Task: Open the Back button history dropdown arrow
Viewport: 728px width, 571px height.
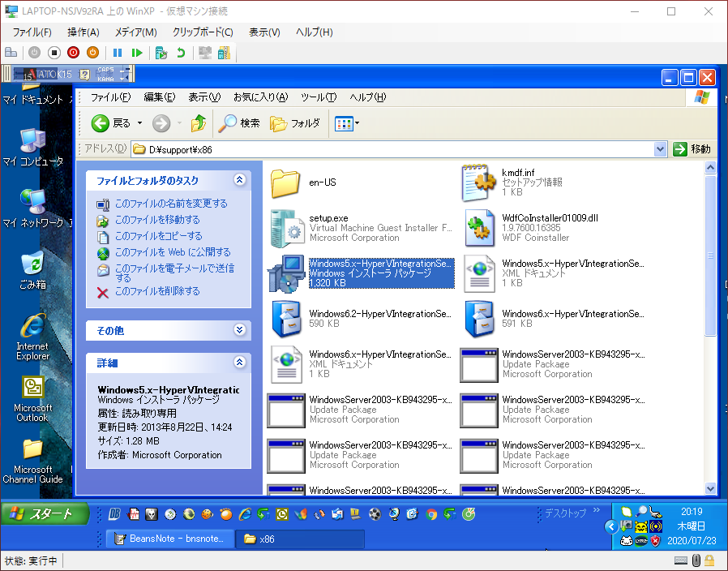Action: 139,123
